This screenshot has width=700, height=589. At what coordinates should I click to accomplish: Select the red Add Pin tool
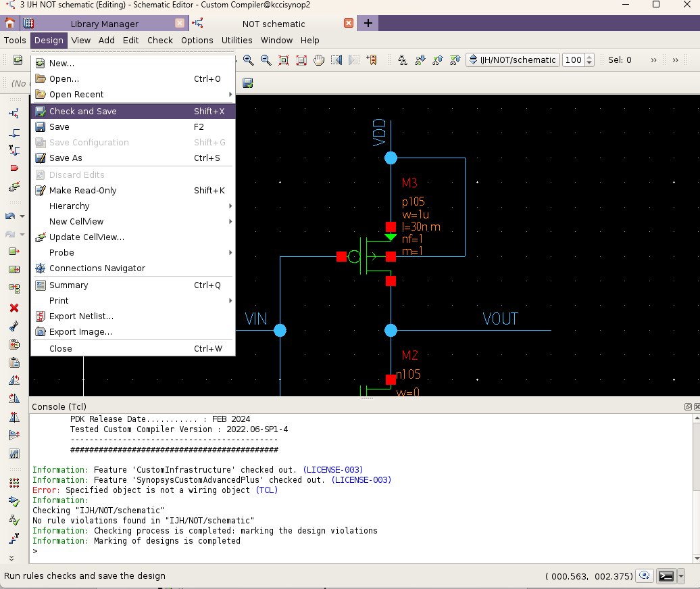tap(14, 168)
